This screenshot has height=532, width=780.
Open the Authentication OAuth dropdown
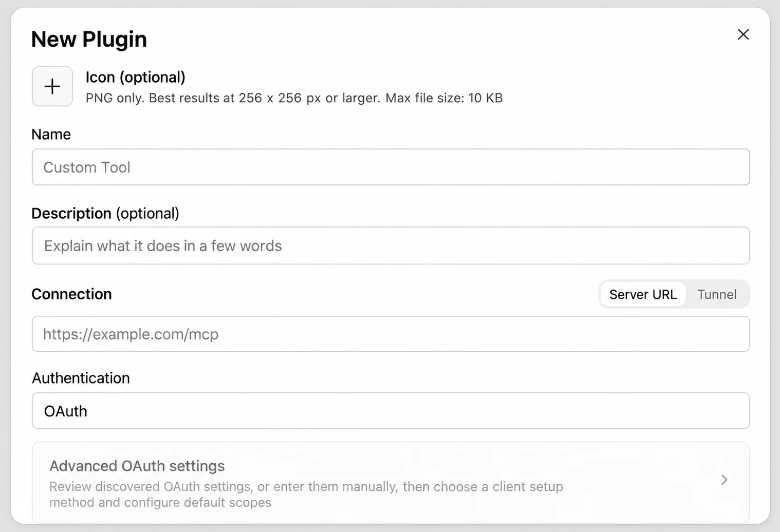[391, 411]
